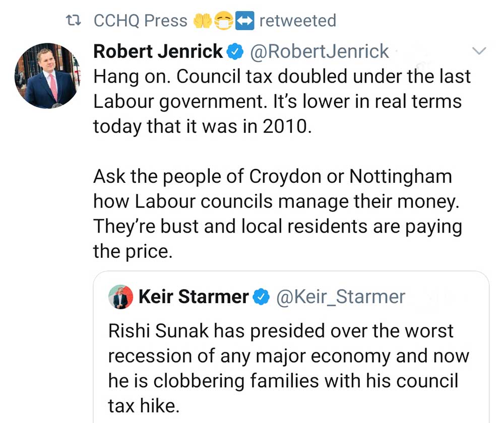Open Keir Starmer's small avatar
Screen dimensions: 504x423
[120, 297]
